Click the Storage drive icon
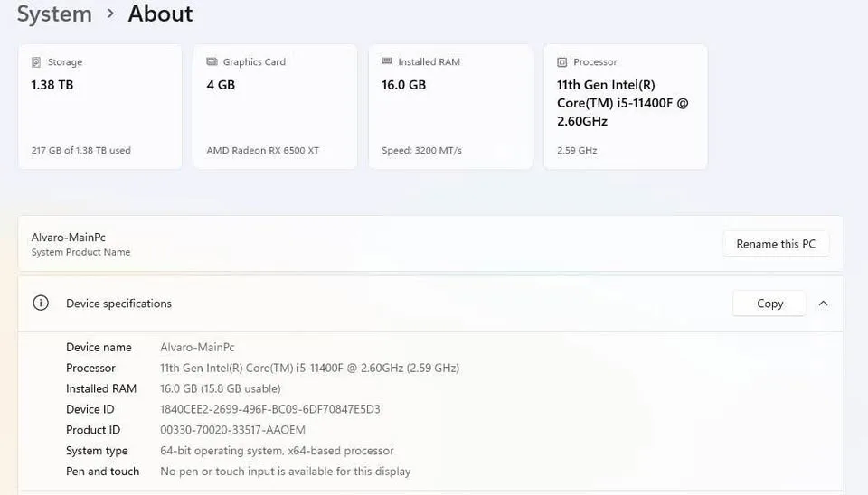Screen dimensions: 868x495 (36, 62)
